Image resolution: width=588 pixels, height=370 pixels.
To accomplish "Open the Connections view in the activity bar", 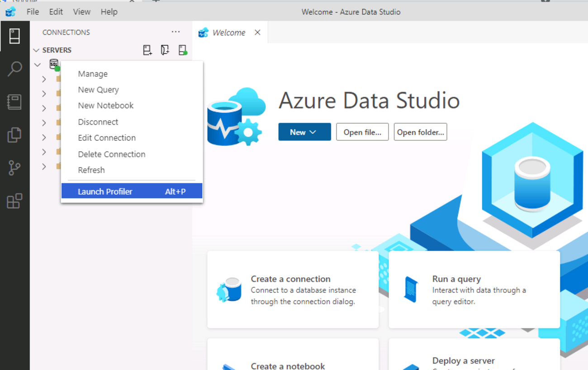I will point(15,36).
